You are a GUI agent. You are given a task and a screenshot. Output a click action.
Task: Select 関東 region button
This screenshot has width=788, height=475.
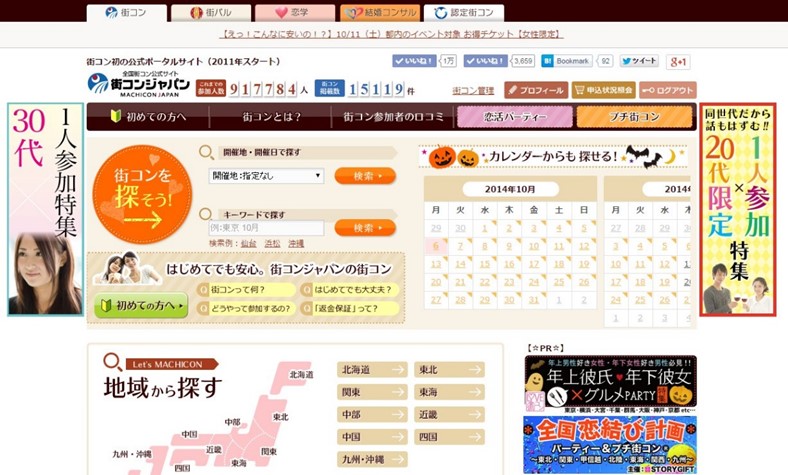[x=372, y=392]
